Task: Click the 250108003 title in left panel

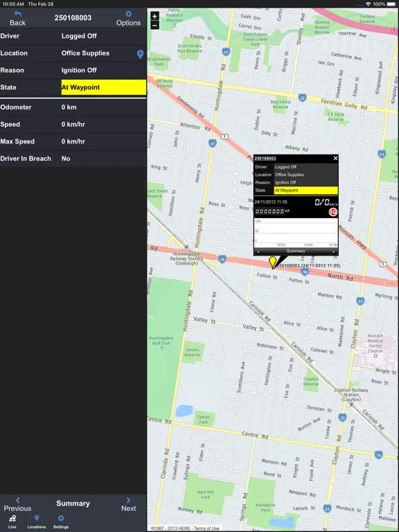Action: (73, 17)
